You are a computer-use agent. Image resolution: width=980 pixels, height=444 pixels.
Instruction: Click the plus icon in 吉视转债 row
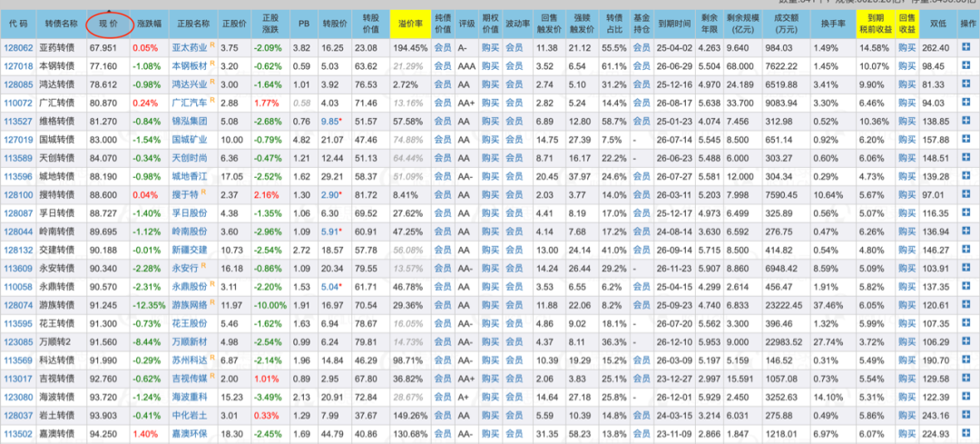click(x=966, y=379)
